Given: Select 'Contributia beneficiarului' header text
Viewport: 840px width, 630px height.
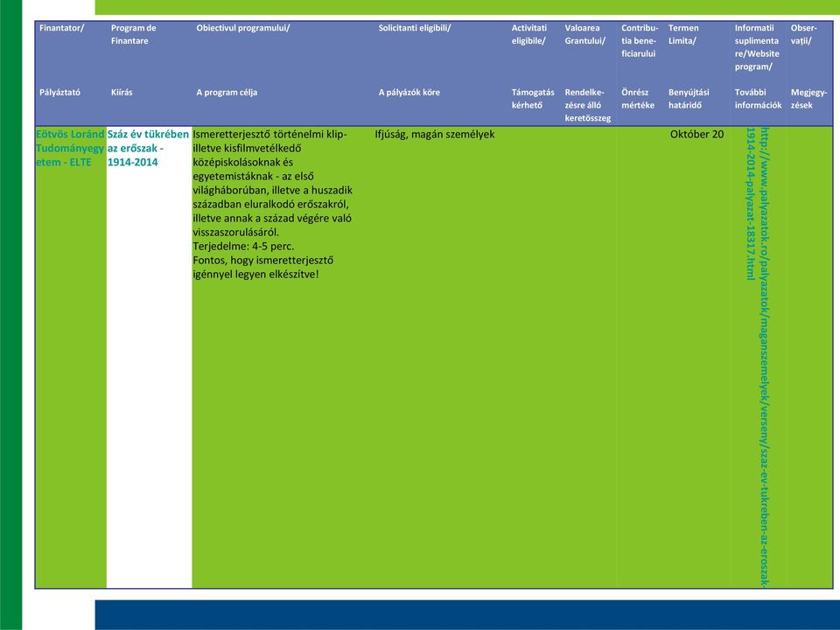Looking at the screenshot, I should point(640,41).
